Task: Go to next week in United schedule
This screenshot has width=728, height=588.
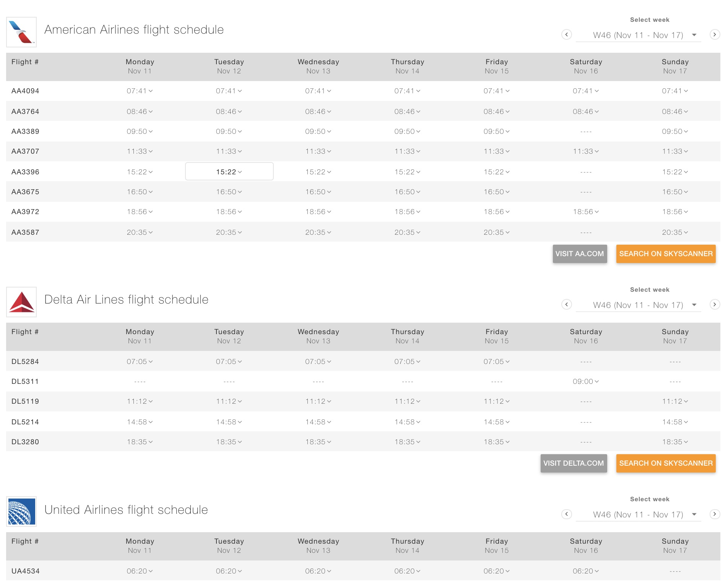Action: [714, 514]
